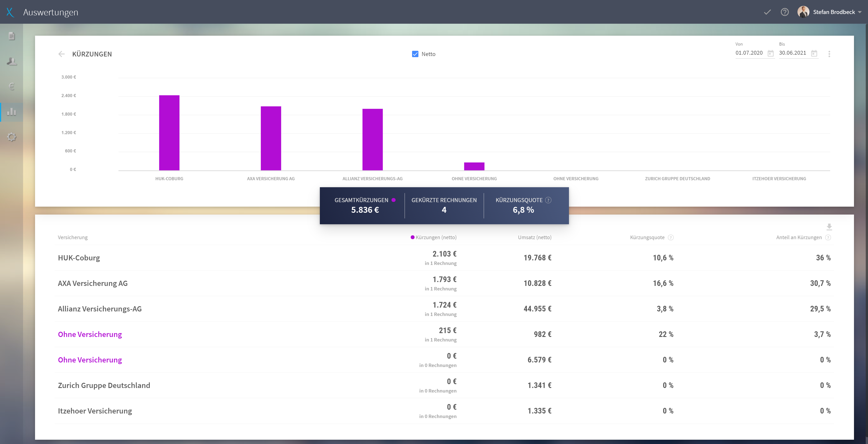The image size is (868, 444).
Task: Select the Itzehoer Versicherung row name
Action: pyautogui.click(x=95, y=411)
